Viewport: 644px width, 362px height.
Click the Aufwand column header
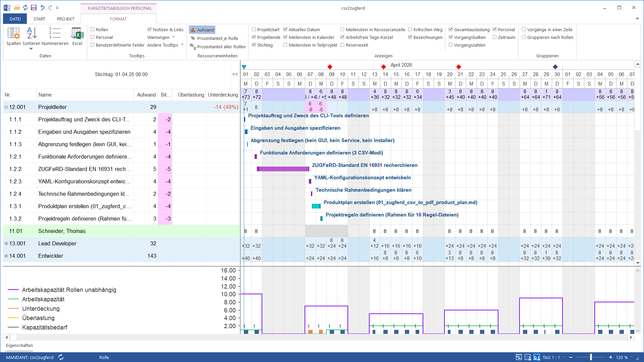pyautogui.click(x=146, y=95)
